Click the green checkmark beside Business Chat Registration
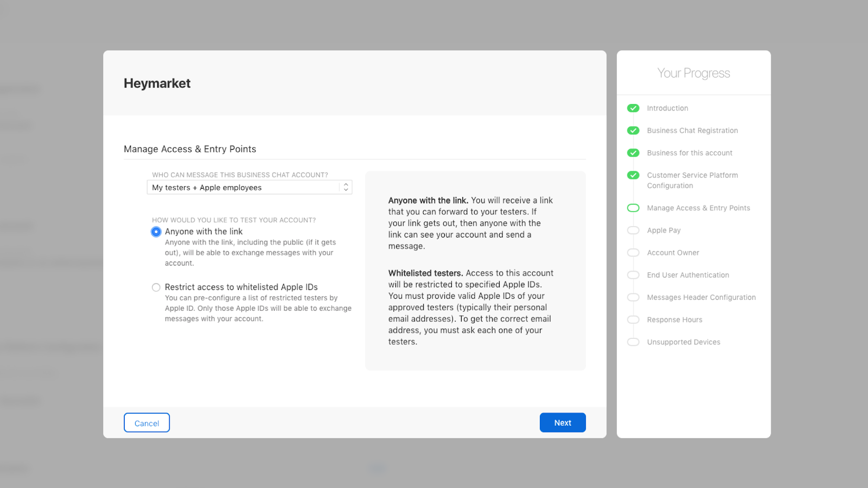868x488 pixels. 633,131
